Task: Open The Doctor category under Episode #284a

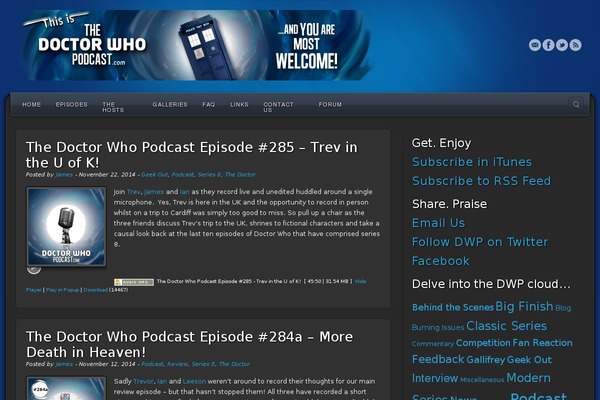Action: tap(234, 364)
